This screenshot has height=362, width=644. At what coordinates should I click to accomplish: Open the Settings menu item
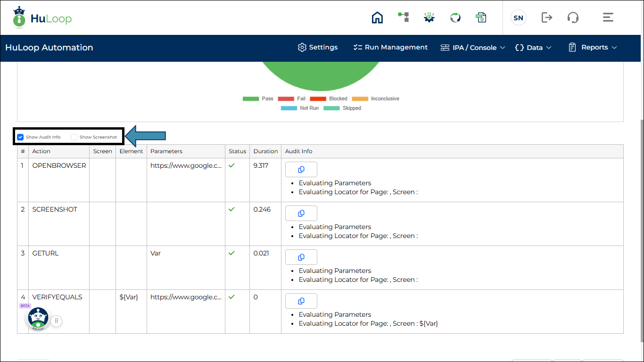tap(318, 48)
